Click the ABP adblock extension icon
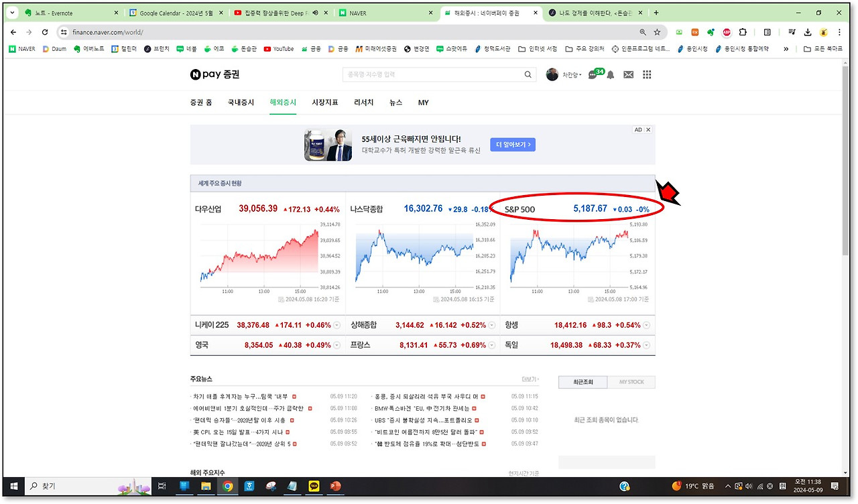Screen dimensions: 858x504 tap(727, 32)
